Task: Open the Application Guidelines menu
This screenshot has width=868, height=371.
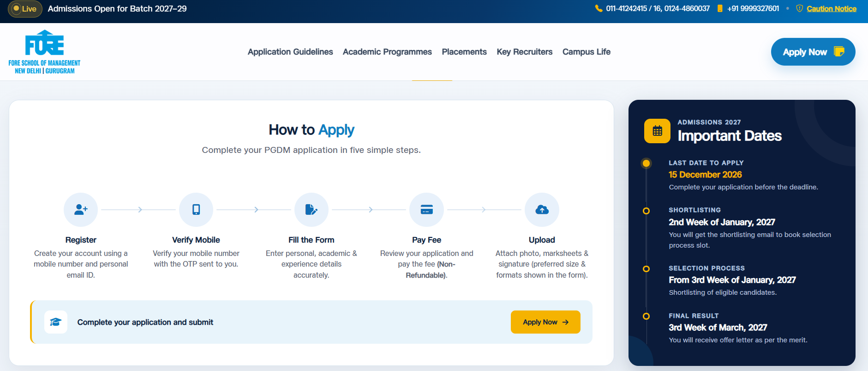Action: [290, 52]
